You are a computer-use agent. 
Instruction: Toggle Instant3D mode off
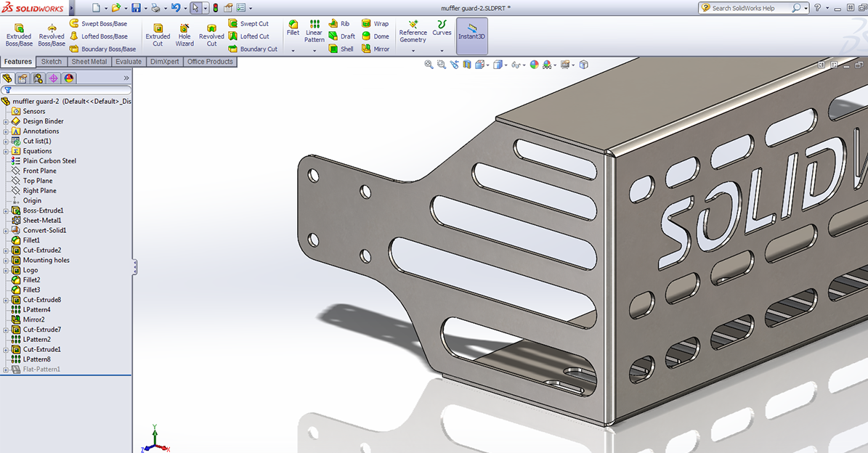point(471,35)
